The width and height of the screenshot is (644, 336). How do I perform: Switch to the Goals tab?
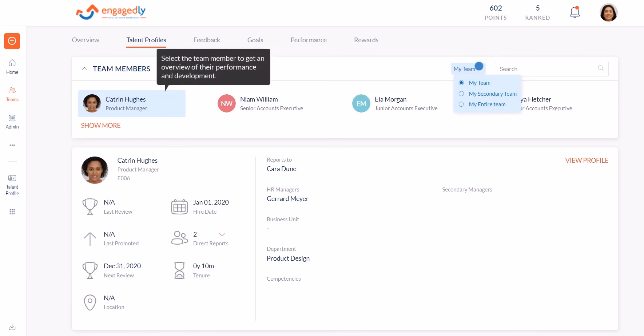[255, 40]
